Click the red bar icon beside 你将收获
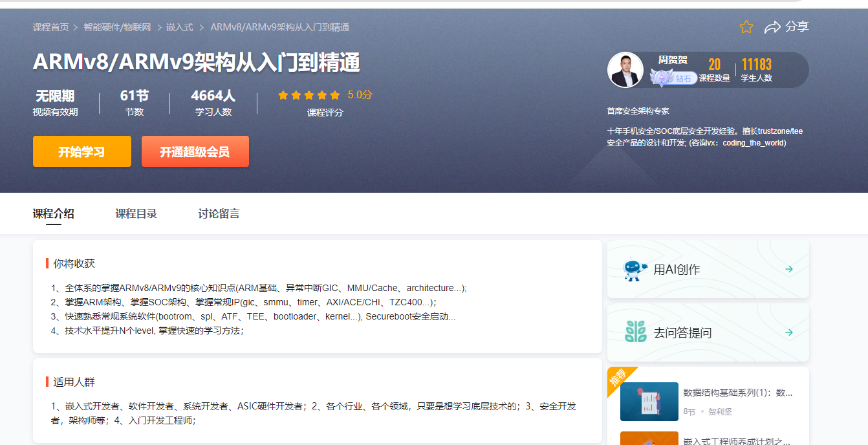Image resolution: width=868 pixels, height=445 pixels. click(x=46, y=263)
